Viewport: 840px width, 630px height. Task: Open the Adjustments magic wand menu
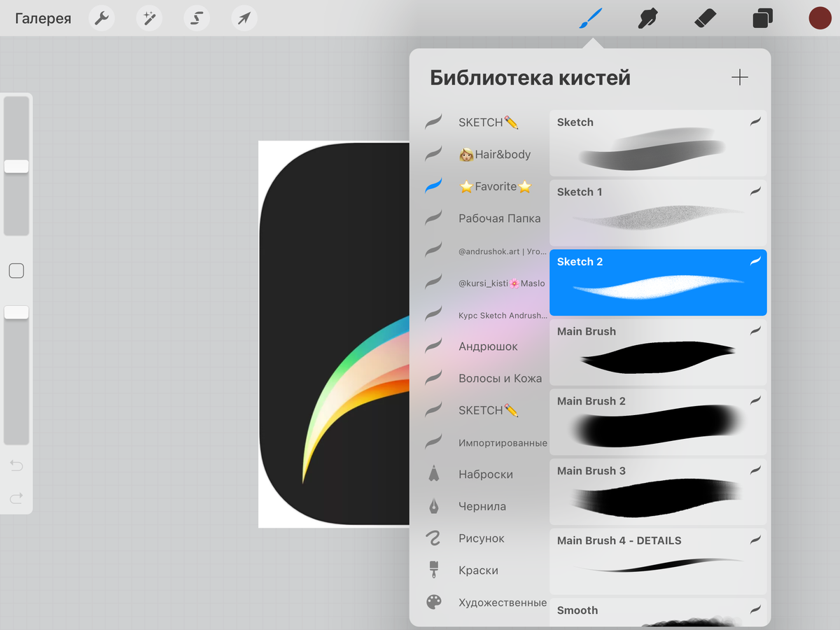(149, 18)
